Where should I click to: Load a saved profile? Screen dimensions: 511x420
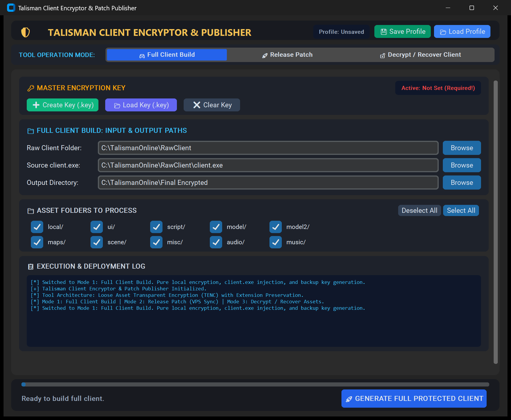(462, 31)
